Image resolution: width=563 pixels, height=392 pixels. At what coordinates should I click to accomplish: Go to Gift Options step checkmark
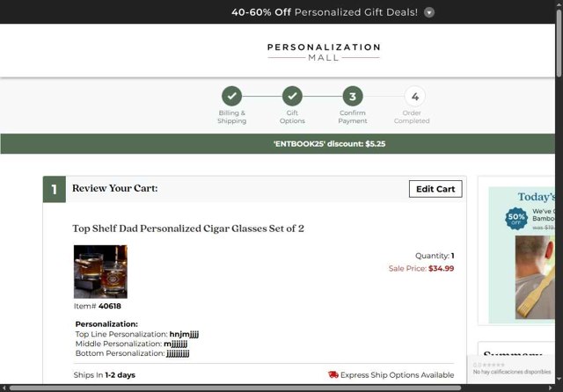click(x=292, y=96)
